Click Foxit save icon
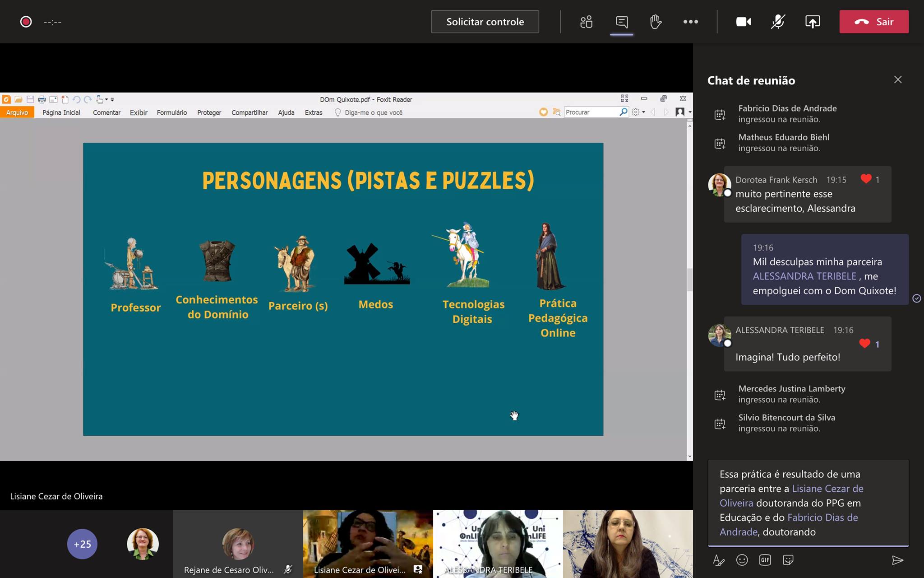 click(30, 99)
